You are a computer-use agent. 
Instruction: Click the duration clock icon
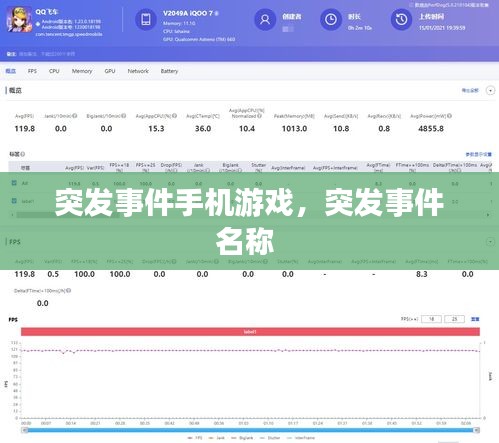pyautogui.click(x=331, y=19)
